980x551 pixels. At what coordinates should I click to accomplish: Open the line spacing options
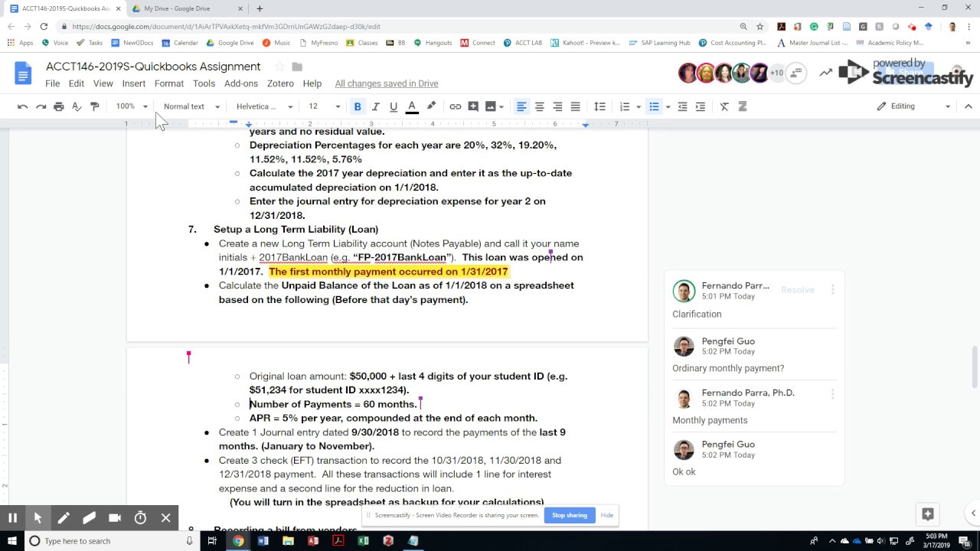pos(600,106)
